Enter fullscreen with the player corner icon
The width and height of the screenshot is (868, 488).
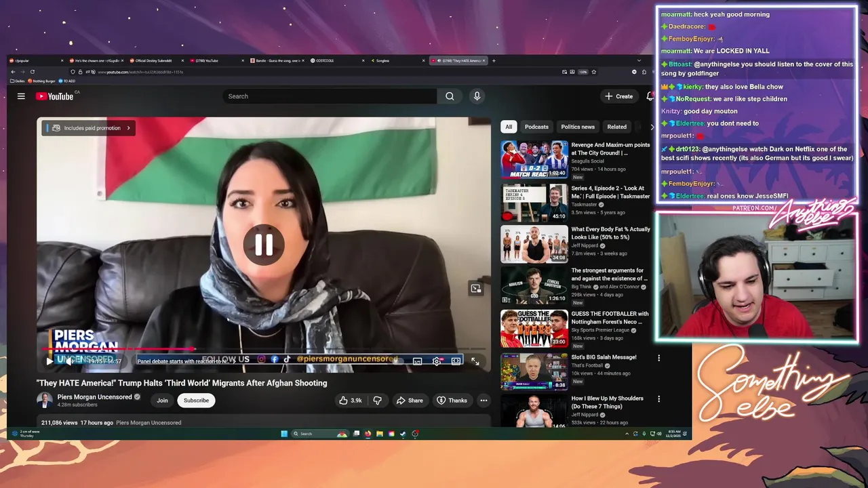(x=475, y=361)
